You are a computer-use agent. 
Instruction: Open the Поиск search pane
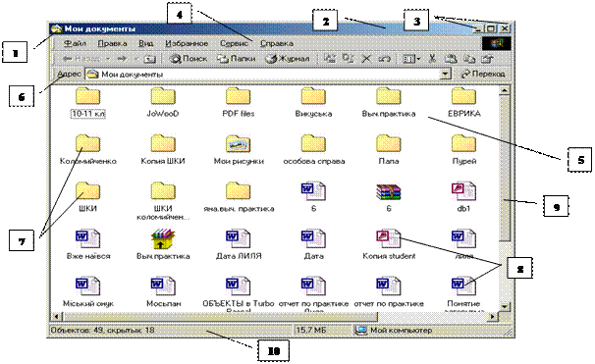coord(189,59)
